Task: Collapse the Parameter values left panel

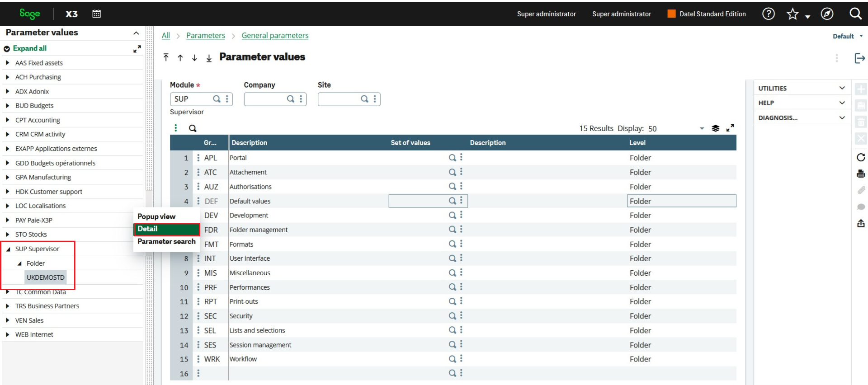Action: [x=136, y=33]
